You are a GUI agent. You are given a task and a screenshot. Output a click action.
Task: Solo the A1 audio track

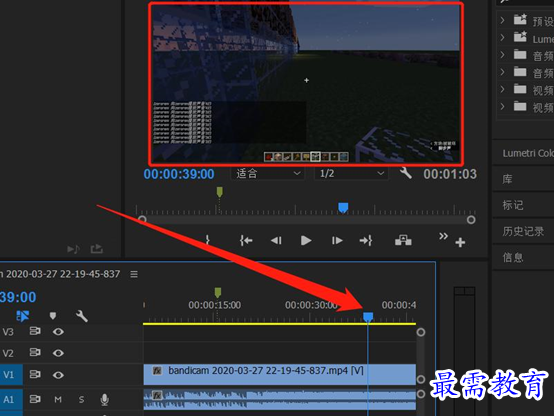[x=81, y=400]
